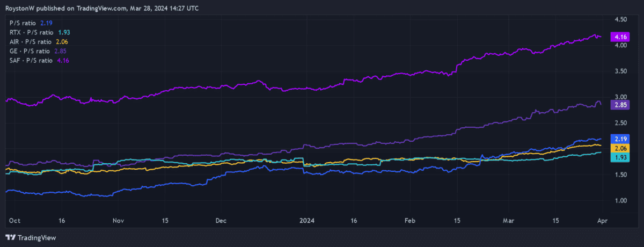Click the 2024 marker on the time axis
The image size is (644, 247).
pyautogui.click(x=308, y=221)
